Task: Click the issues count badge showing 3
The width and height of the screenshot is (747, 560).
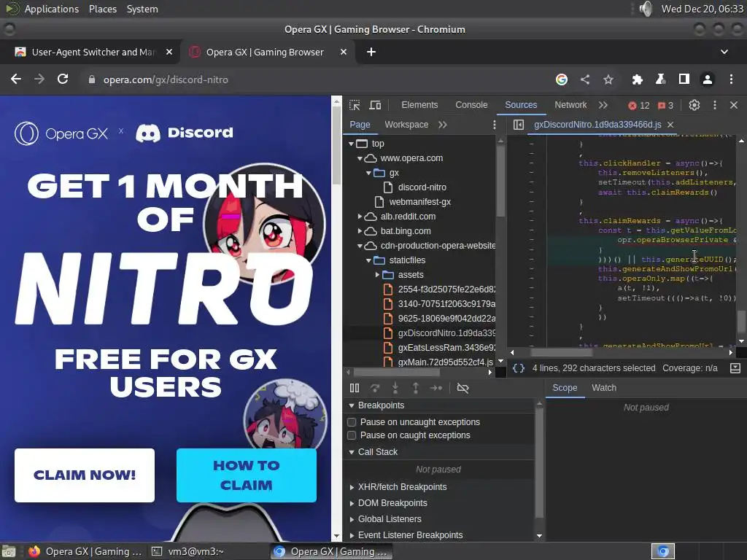Action: [x=665, y=106]
